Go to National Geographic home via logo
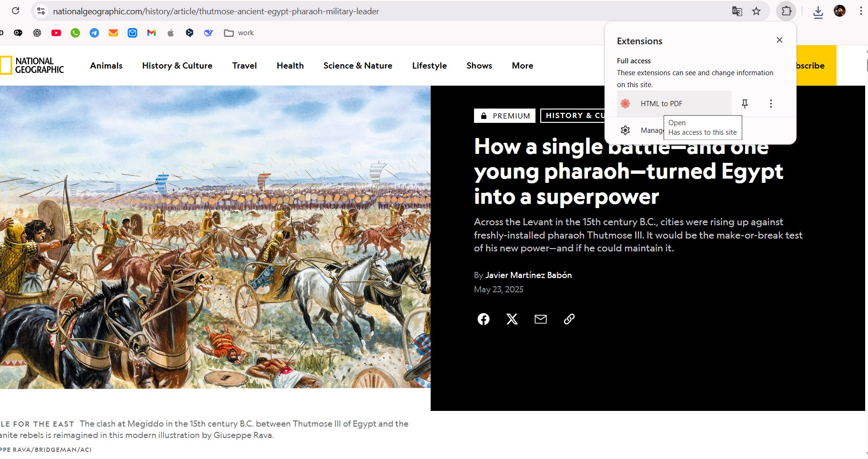Image resolution: width=868 pixels, height=459 pixels. 32,65
